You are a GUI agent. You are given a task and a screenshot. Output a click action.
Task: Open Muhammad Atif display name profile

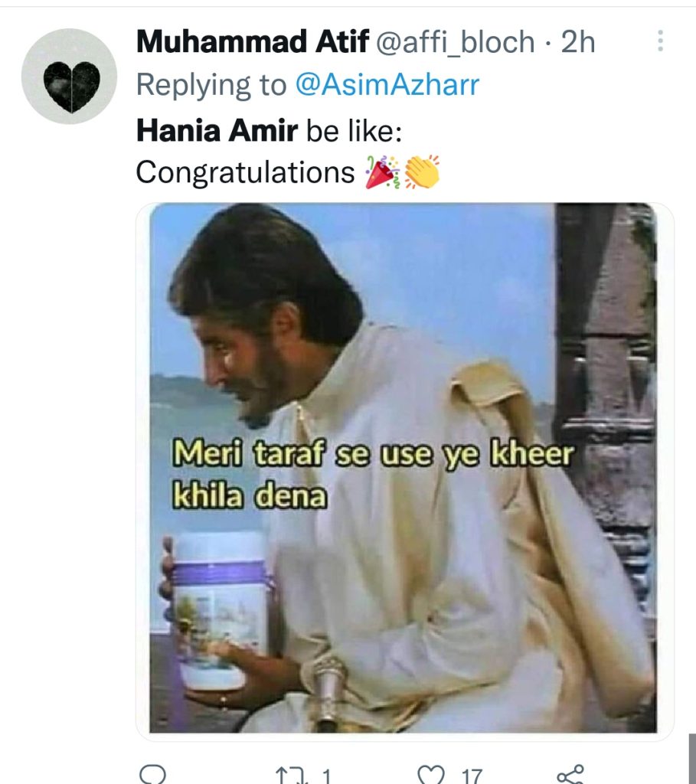253,41
